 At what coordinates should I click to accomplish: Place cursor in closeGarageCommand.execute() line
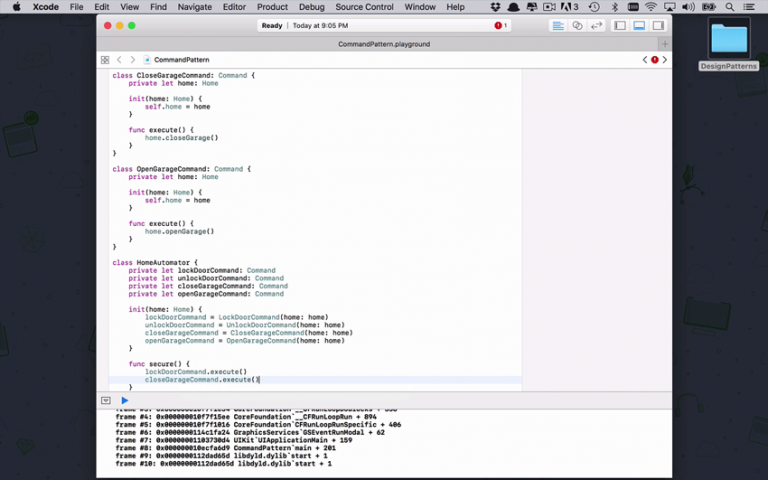point(202,380)
